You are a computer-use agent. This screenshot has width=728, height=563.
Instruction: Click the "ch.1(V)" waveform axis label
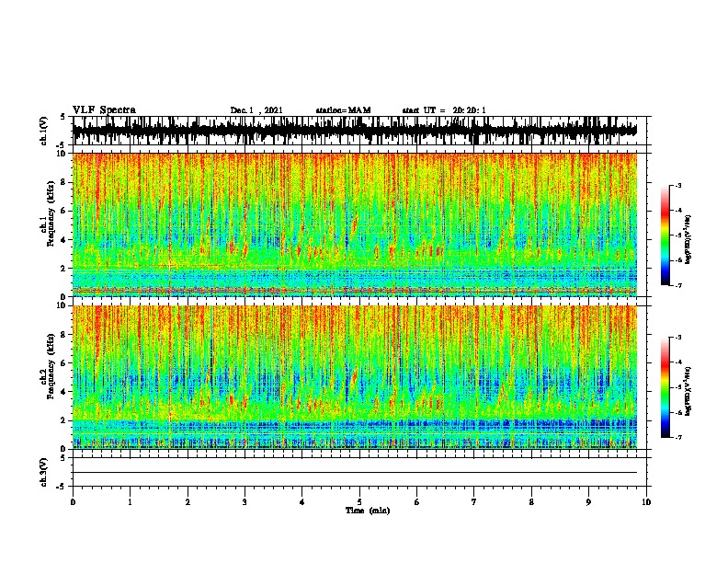[x=43, y=131]
